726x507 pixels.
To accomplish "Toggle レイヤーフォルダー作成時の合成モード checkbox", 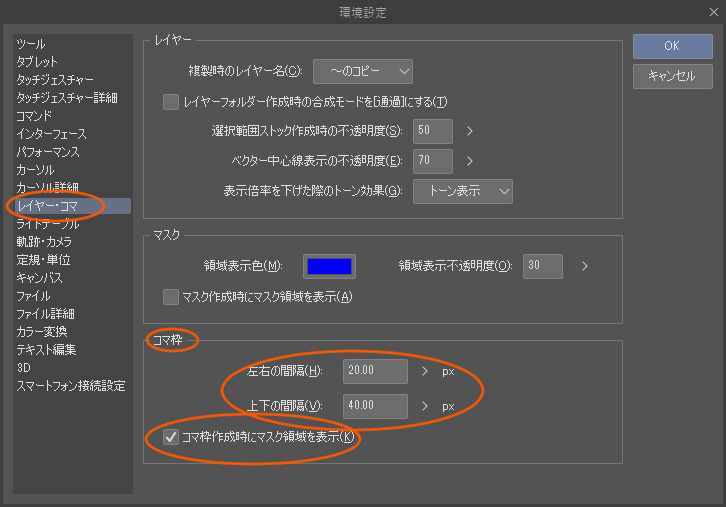I will point(171,102).
